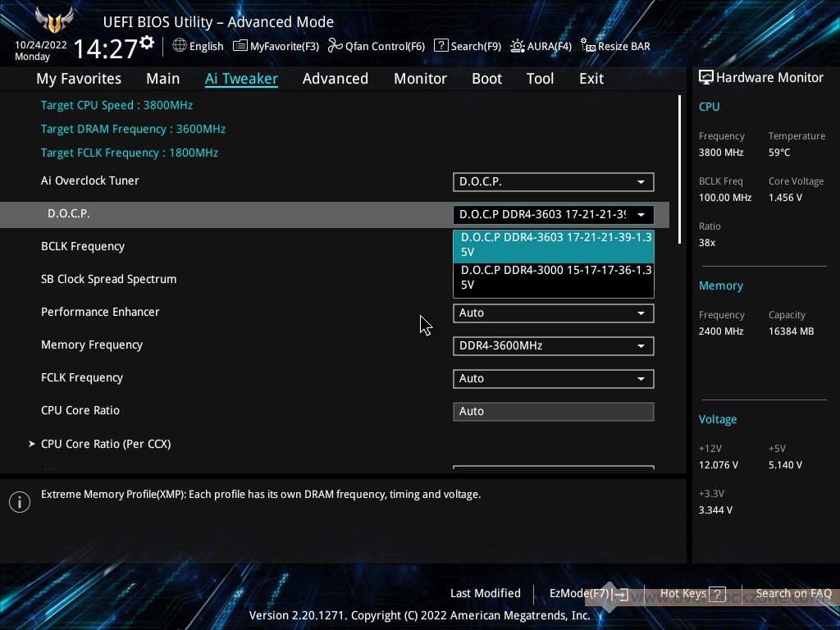Screen dimensions: 840x630
Task: Open MyFavorite(F3) from the top toolbar
Action: [240, 46]
